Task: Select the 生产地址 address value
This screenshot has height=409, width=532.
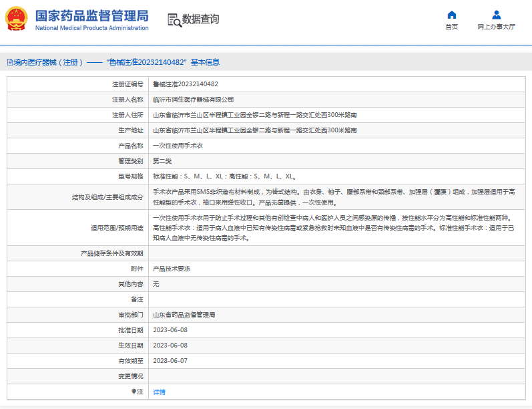Action: point(255,130)
